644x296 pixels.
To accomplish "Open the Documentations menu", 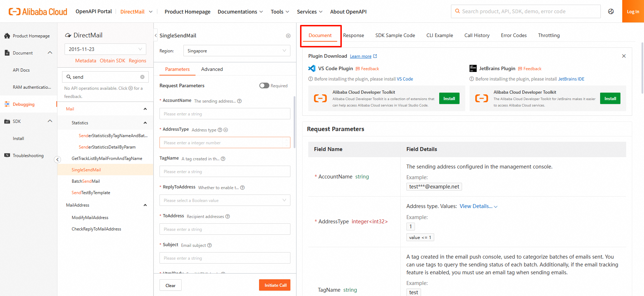I will 240,12.
